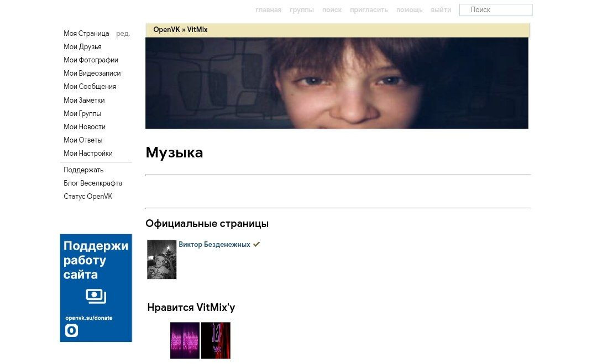Open Мои Видеозаписи
Screen dimensions: 597x364
pos(92,73)
